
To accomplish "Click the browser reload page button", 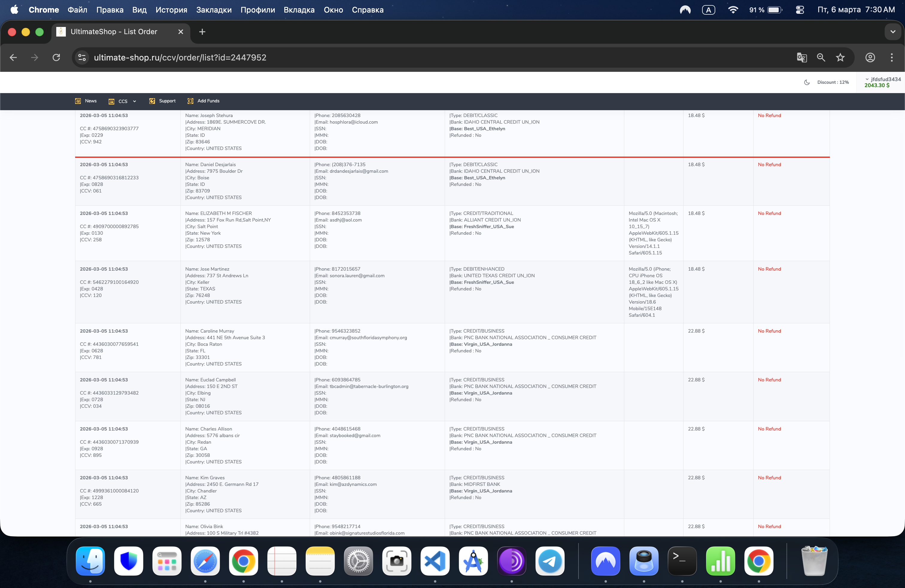I will tap(56, 57).
